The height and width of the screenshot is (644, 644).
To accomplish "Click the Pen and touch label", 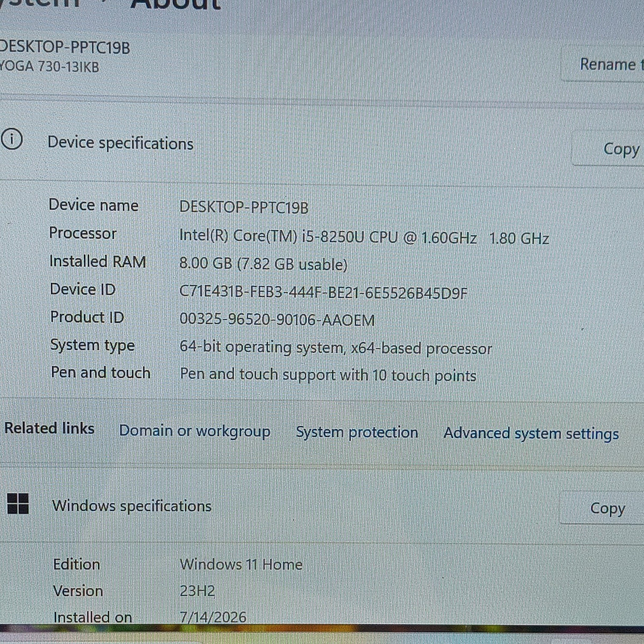I will 100,372.
